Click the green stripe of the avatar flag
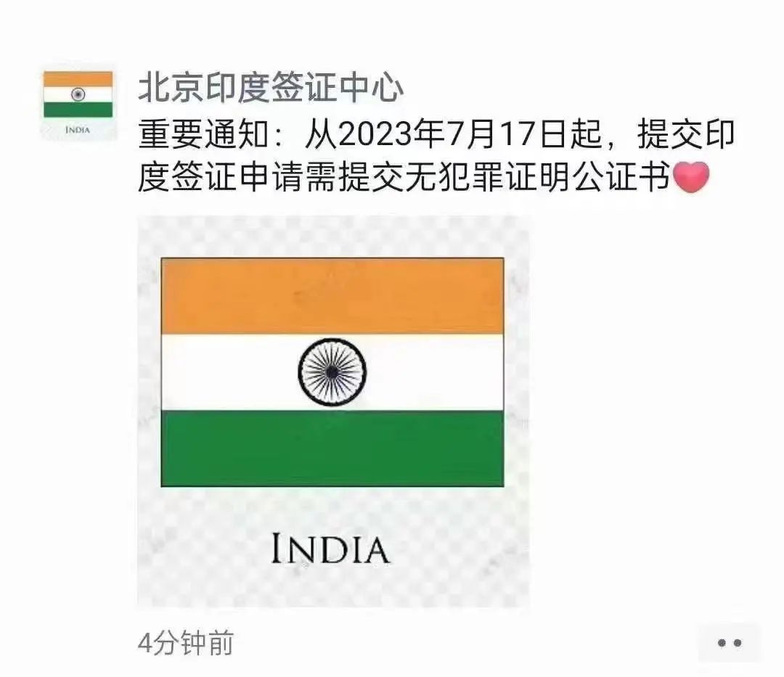The image size is (784, 677). pos(78,110)
